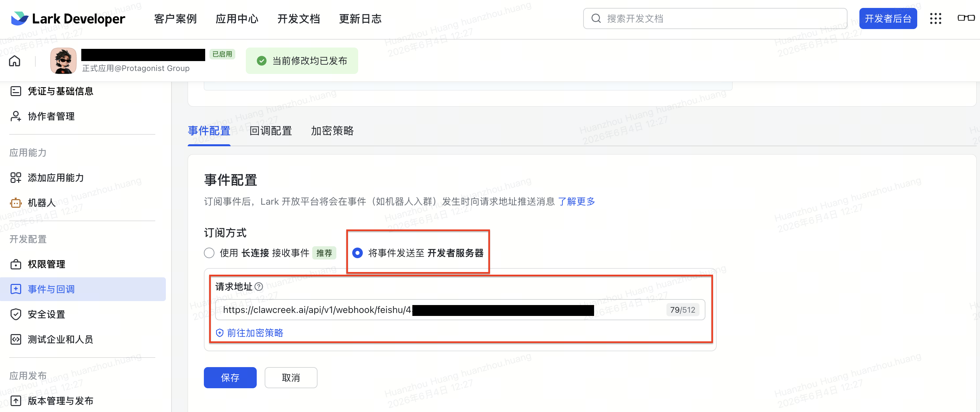Open 版本管理与发布 in sidebar
This screenshot has height=412, width=980.
tap(60, 400)
